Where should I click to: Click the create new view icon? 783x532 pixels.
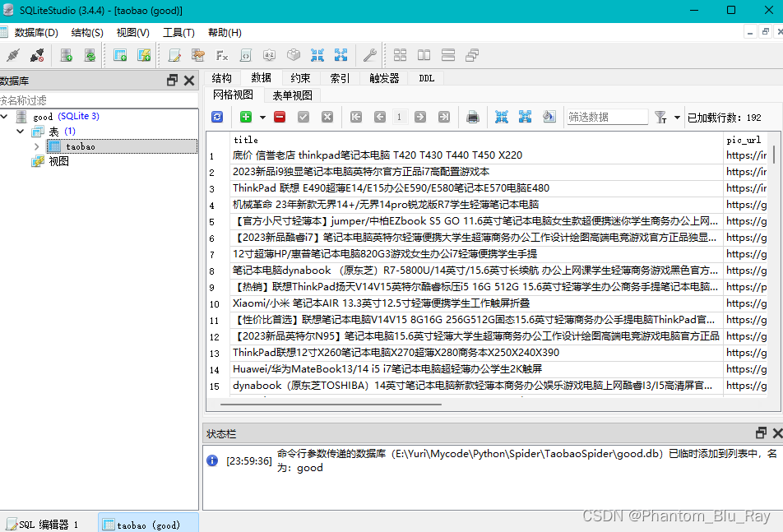click(144, 55)
